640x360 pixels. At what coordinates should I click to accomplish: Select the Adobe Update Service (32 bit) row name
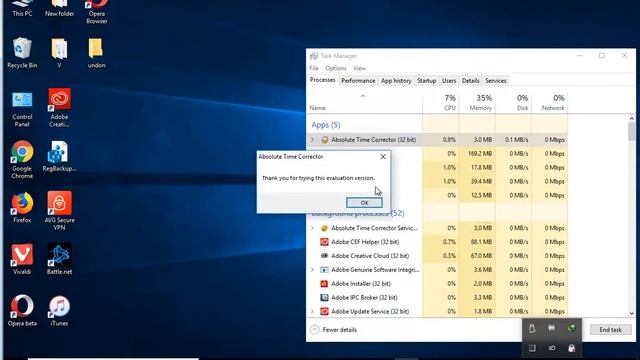click(370, 311)
